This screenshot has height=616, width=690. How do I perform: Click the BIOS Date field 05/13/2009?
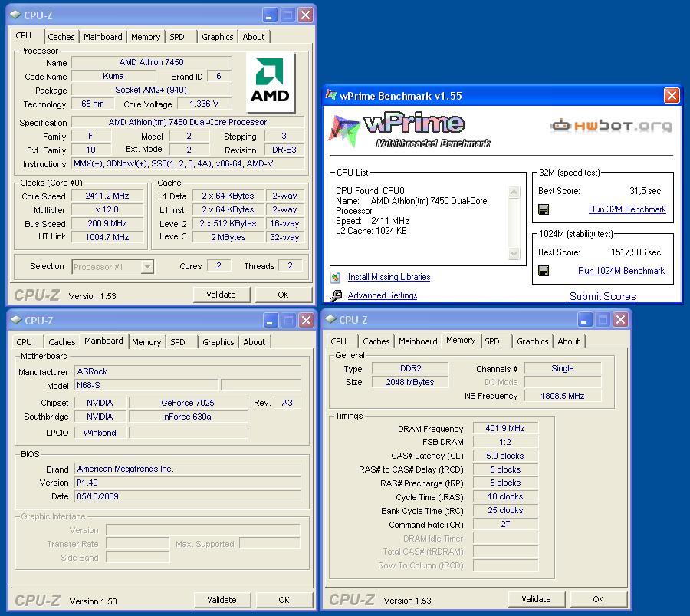click(188, 496)
